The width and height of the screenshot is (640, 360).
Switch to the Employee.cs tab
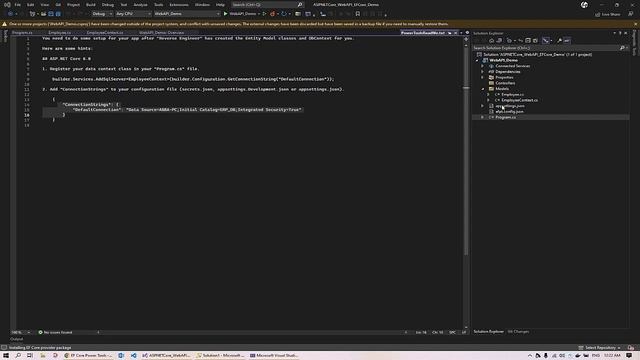[60, 33]
